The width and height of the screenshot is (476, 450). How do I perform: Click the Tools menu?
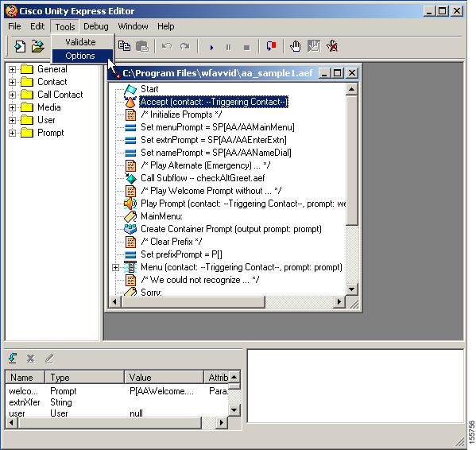coord(65,27)
